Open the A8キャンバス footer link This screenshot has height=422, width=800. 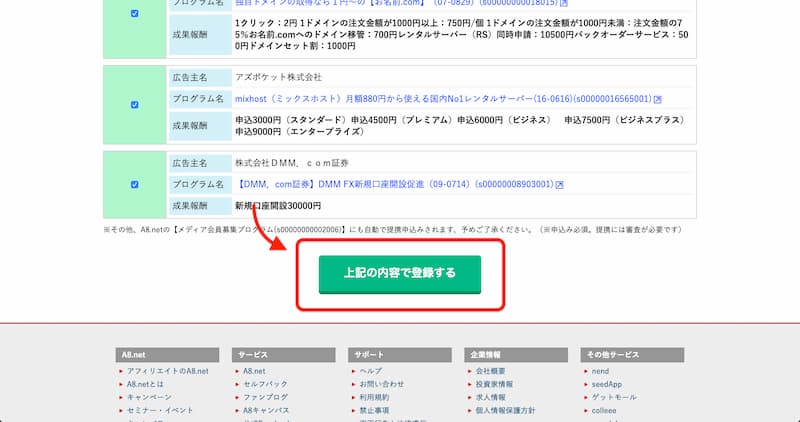pyautogui.click(x=266, y=410)
